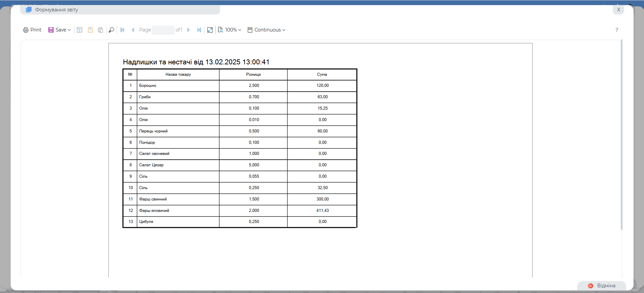Go to the previous page
The image size is (644, 293).
click(133, 30)
